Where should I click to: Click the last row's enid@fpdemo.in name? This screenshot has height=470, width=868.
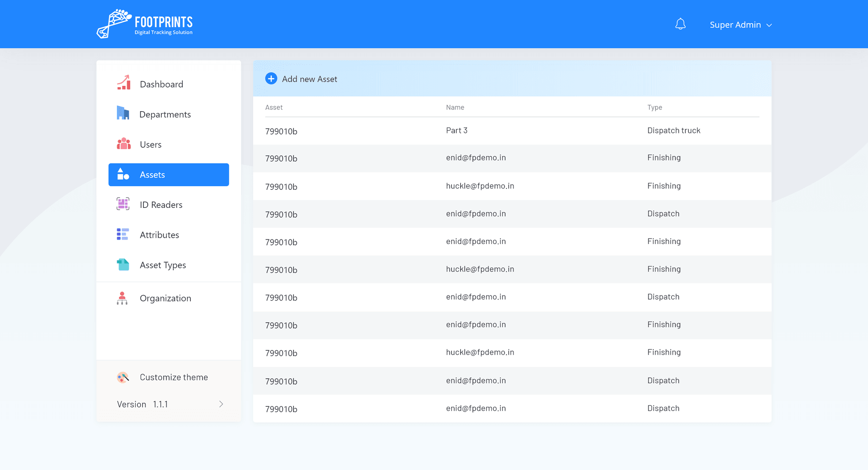476,409
